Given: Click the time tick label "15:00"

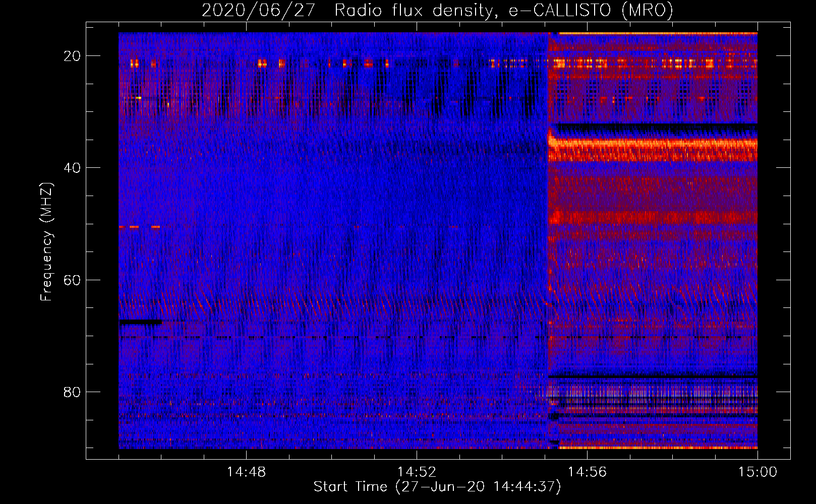Looking at the screenshot, I should [757, 472].
